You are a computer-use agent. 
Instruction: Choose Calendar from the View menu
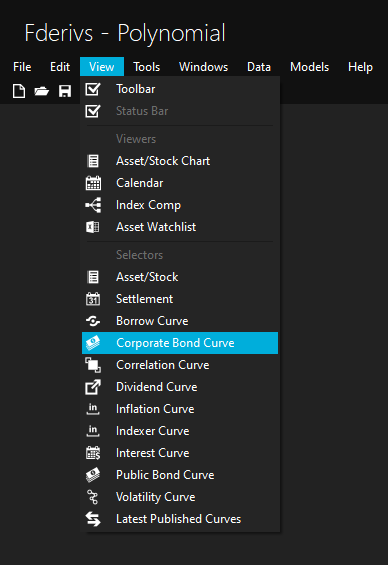coord(180,183)
